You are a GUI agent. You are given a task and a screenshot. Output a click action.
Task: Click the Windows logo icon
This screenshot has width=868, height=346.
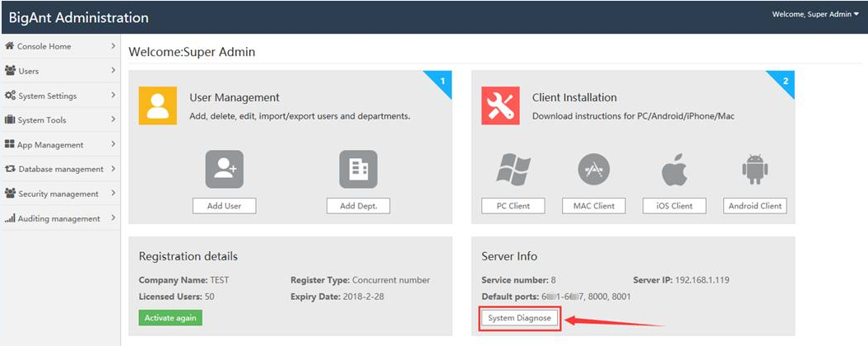[x=513, y=169]
